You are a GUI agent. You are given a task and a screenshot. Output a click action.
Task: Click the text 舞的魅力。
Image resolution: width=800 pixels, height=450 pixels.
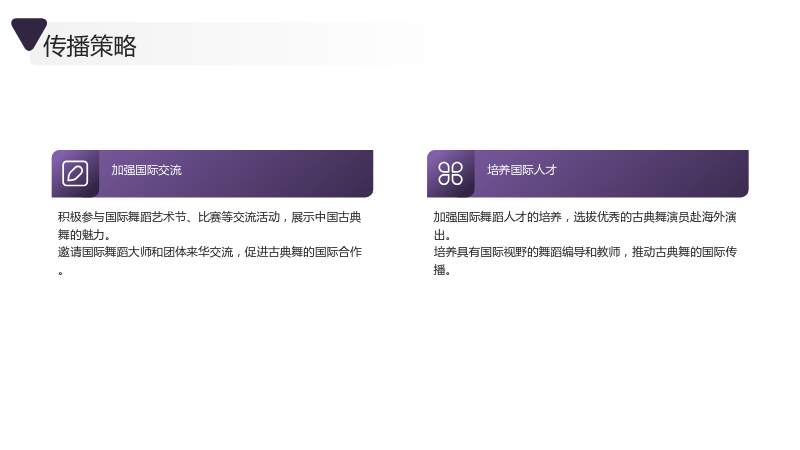tap(84, 235)
